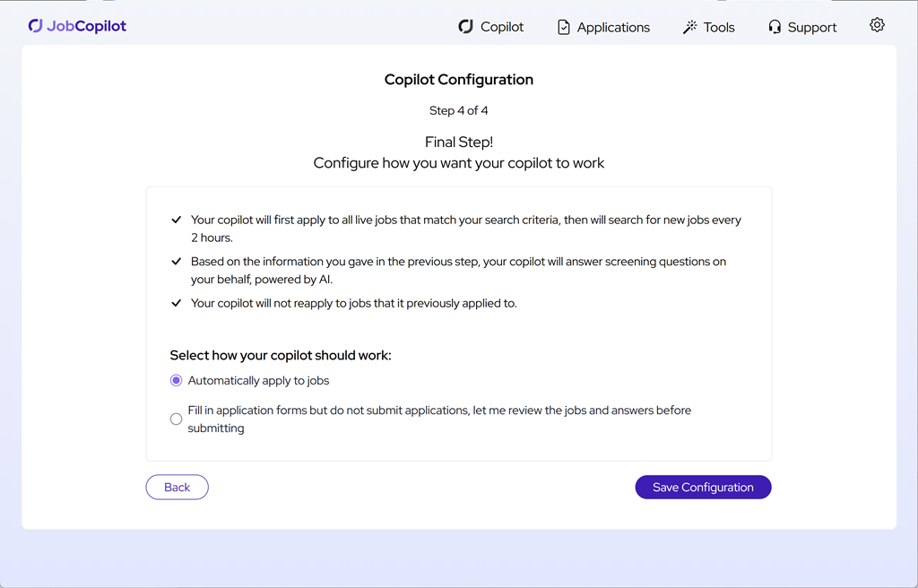Image resolution: width=918 pixels, height=588 pixels.
Task: Select the fill forms but don't submit radio
Action: 177,419
